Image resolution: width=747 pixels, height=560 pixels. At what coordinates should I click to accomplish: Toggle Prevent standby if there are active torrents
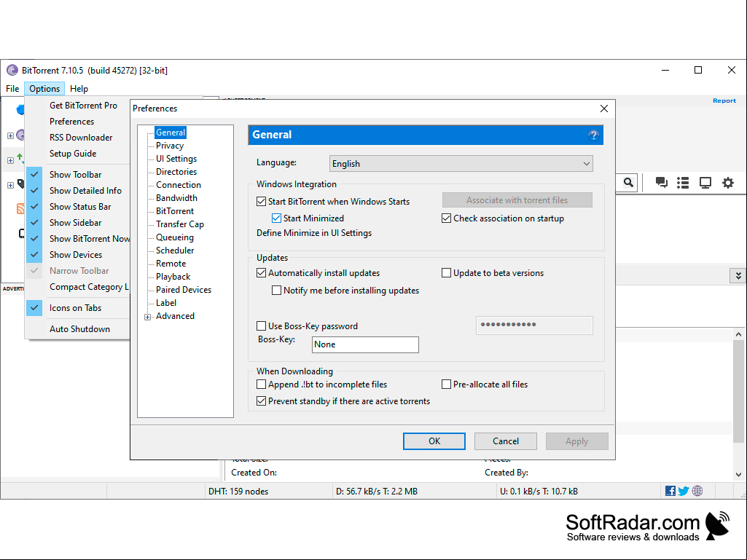coord(261,401)
